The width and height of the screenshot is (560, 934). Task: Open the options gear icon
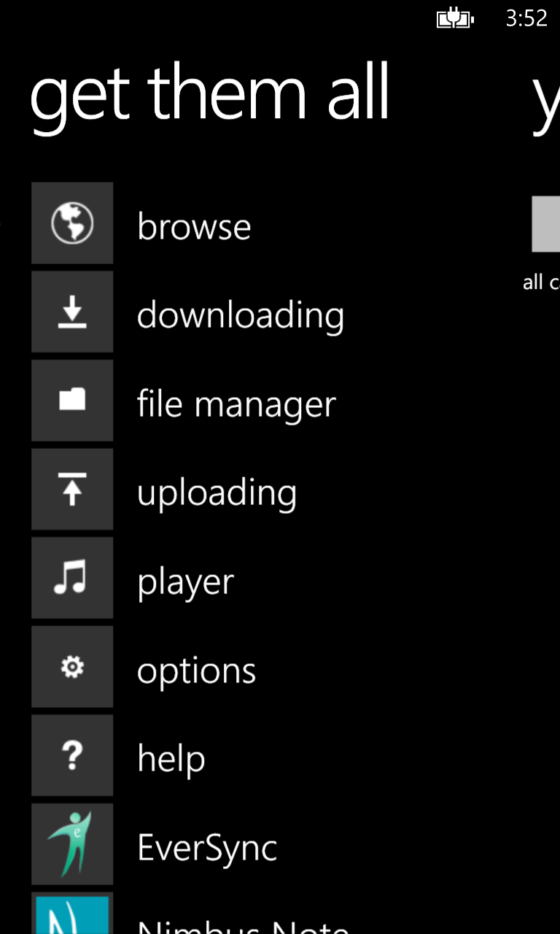(72, 667)
